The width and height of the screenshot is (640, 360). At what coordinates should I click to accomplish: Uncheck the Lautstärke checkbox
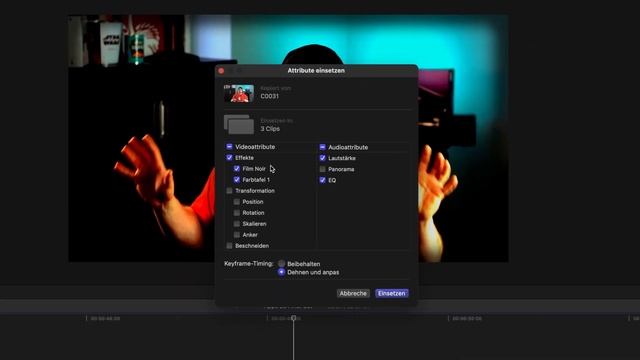322,158
